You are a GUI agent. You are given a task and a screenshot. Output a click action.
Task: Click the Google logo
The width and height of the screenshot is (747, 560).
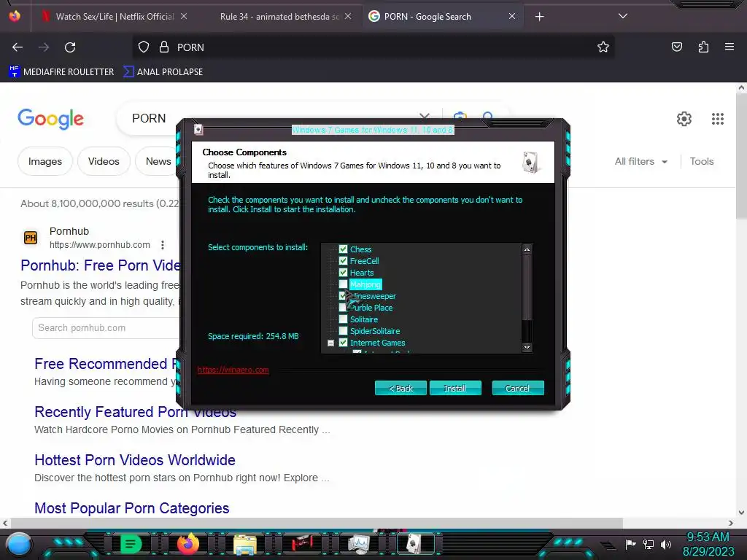click(50, 119)
